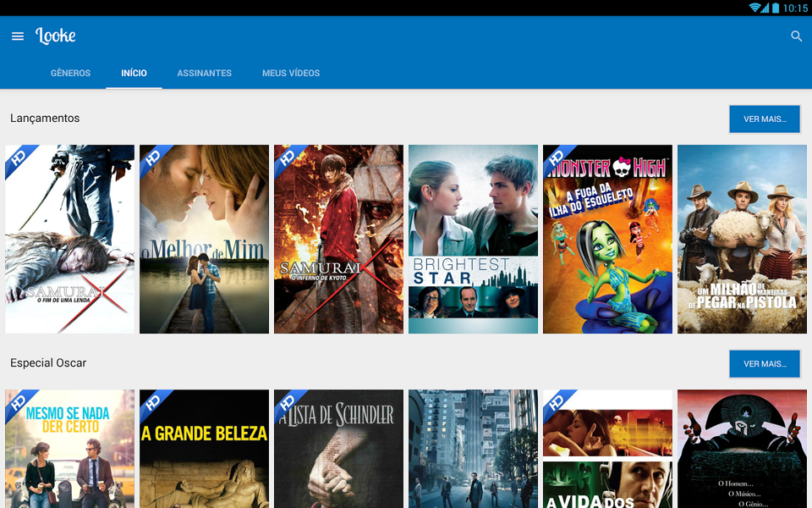Open the city-street movie poster in Especial Oscar
Viewport: 812px width, 508px height.
473,449
